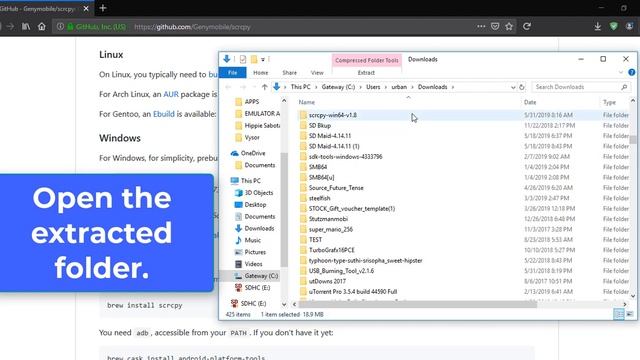Select the super_mario_256 folder
The height and width of the screenshot is (360, 640).
click(331, 229)
